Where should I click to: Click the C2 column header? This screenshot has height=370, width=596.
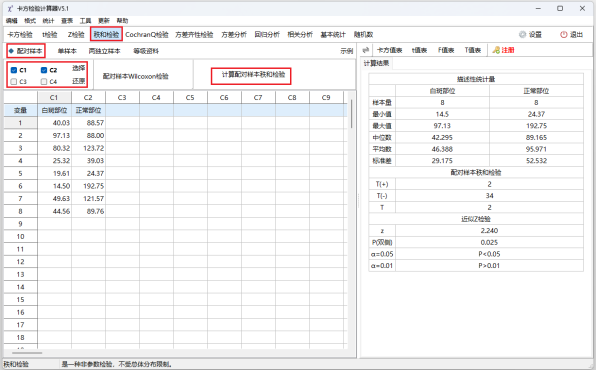pos(88,97)
